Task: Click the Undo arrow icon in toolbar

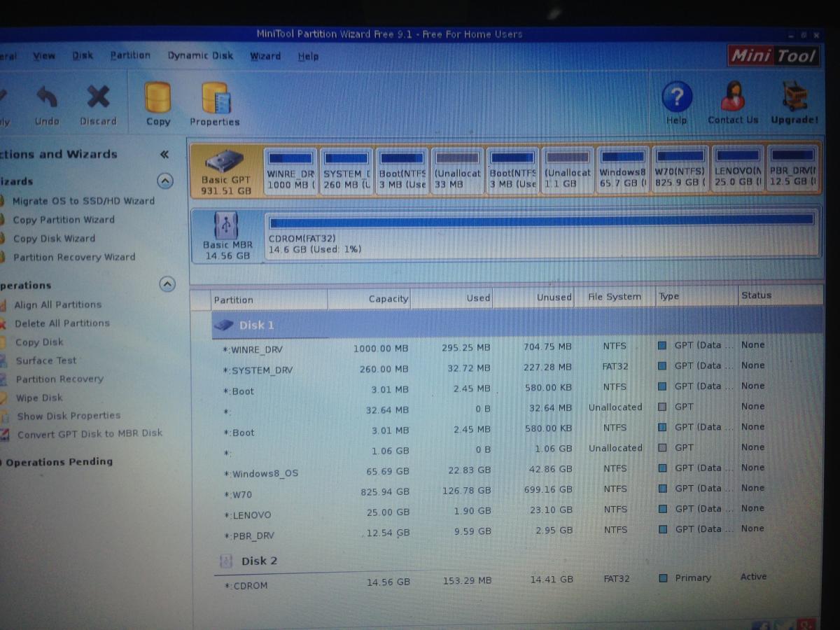Action: point(47,97)
